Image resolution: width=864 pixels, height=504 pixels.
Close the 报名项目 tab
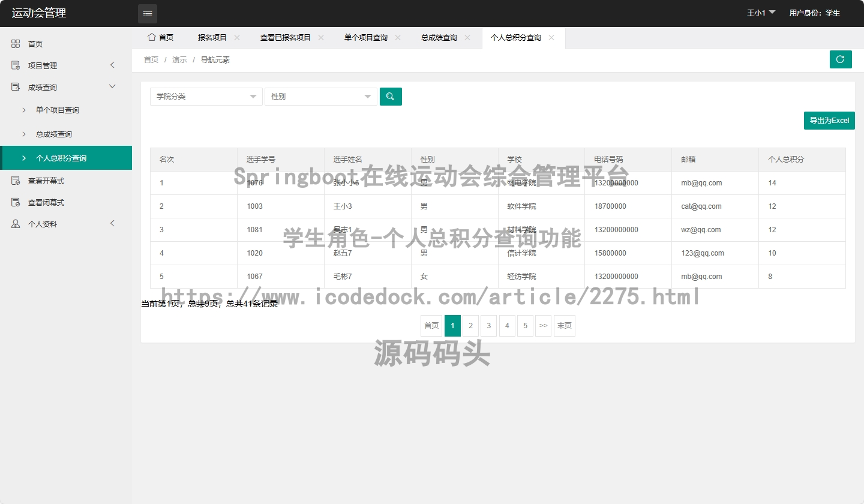click(237, 37)
